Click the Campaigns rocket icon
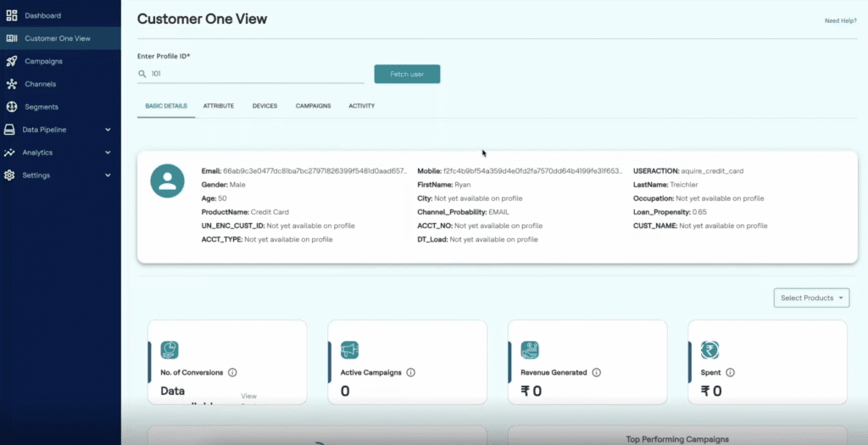 pyautogui.click(x=11, y=61)
